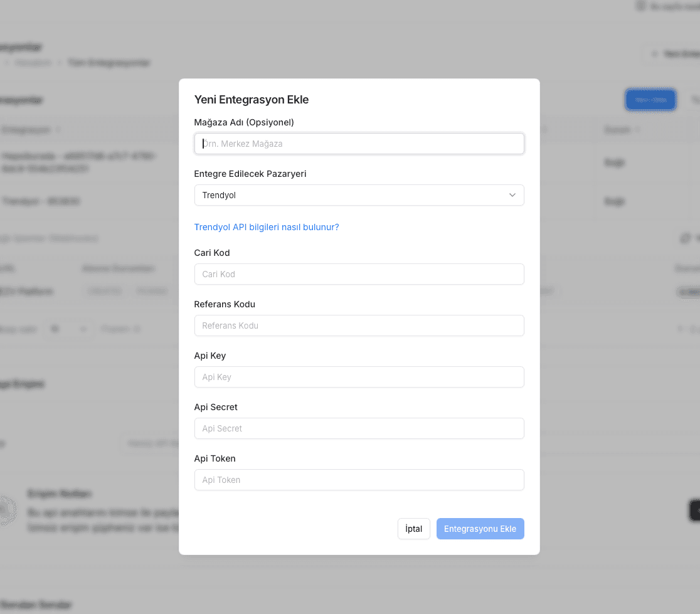
Task: Focus the Api Secret text field
Action: coord(359,428)
